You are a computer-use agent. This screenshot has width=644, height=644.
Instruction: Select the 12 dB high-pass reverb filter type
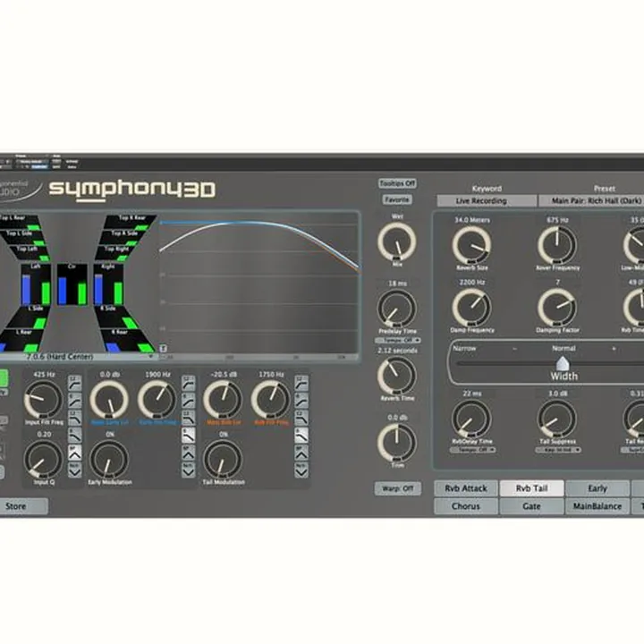coord(301,383)
